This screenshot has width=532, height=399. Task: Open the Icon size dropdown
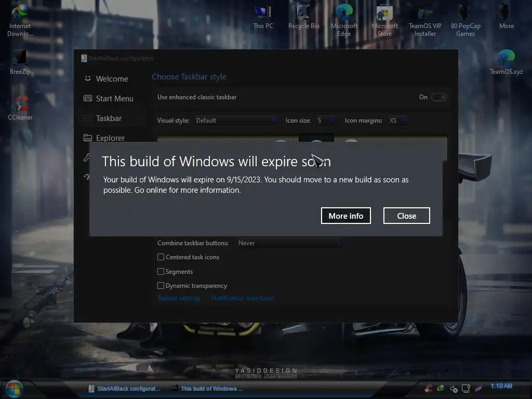(326, 121)
